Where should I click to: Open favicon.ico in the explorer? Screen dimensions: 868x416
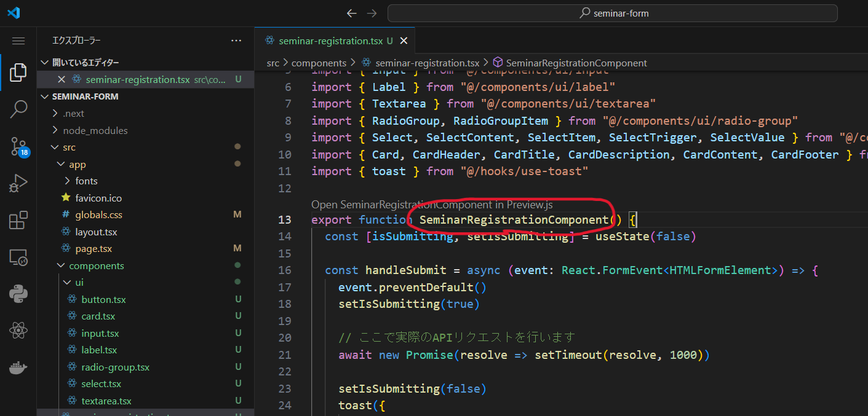(x=145, y=198)
